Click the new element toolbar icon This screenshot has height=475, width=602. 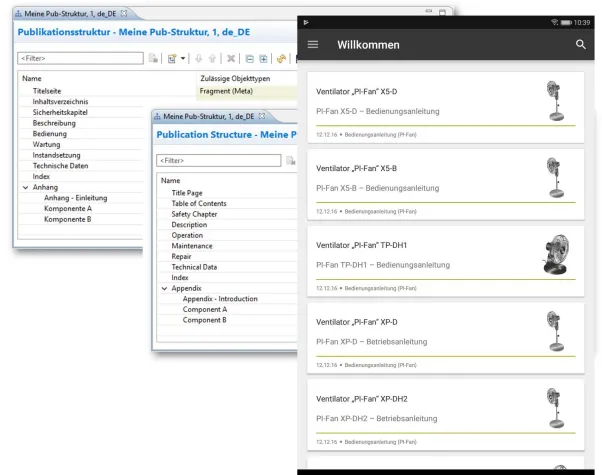tap(172, 59)
